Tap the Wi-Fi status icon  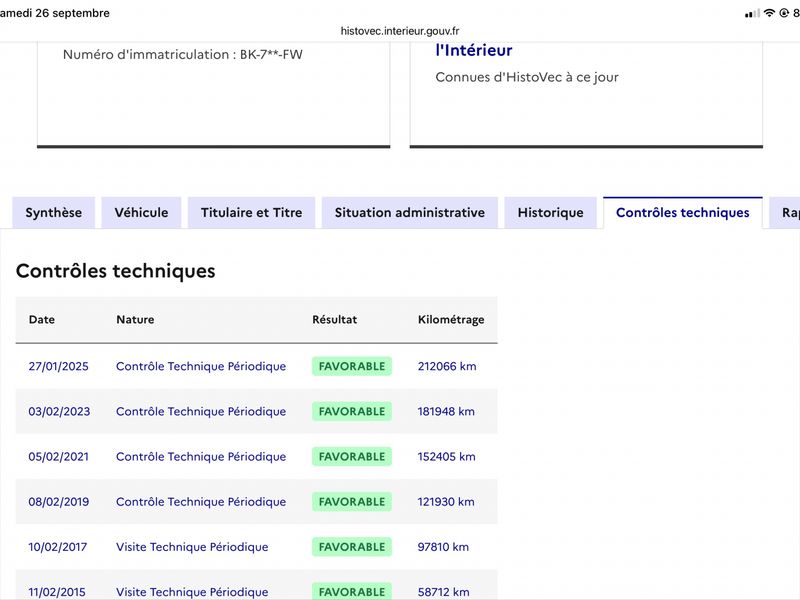coord(769,13)
